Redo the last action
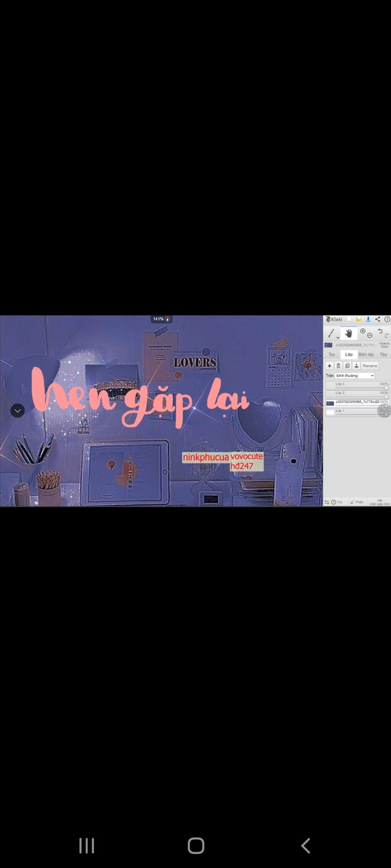391x868 pixels. coord(386,336)
